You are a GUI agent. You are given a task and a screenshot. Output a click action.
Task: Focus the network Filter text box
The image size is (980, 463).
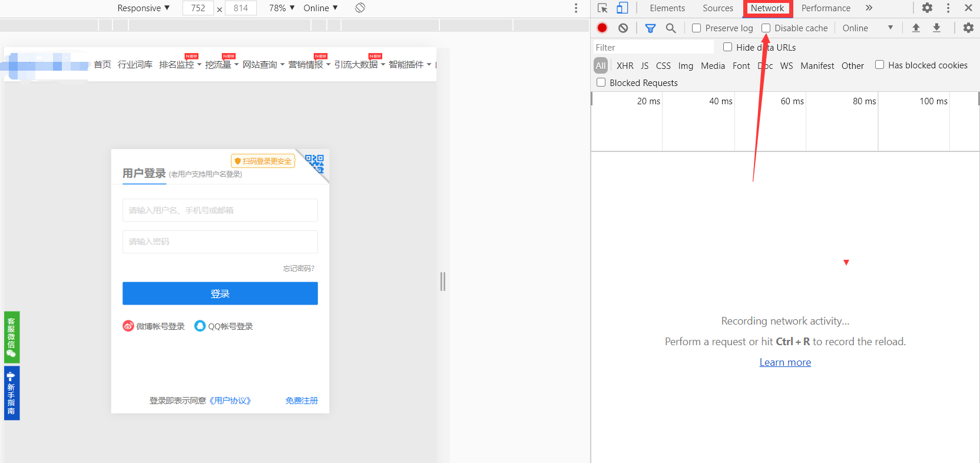pos(654,47)
